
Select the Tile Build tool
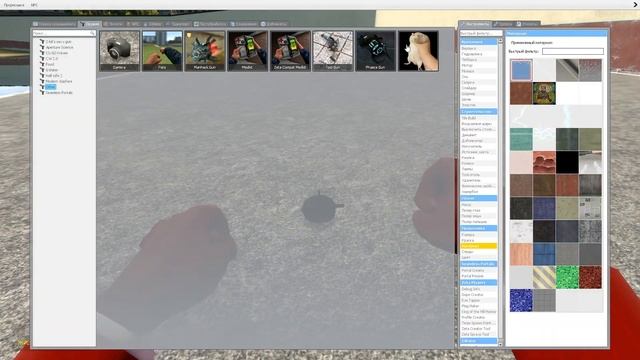(x=478, y=118)
